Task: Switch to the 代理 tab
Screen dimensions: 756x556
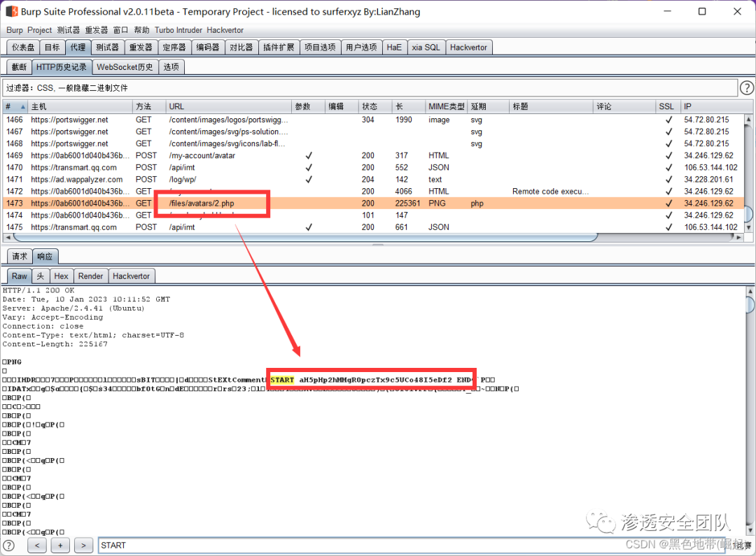Action: 78,48
